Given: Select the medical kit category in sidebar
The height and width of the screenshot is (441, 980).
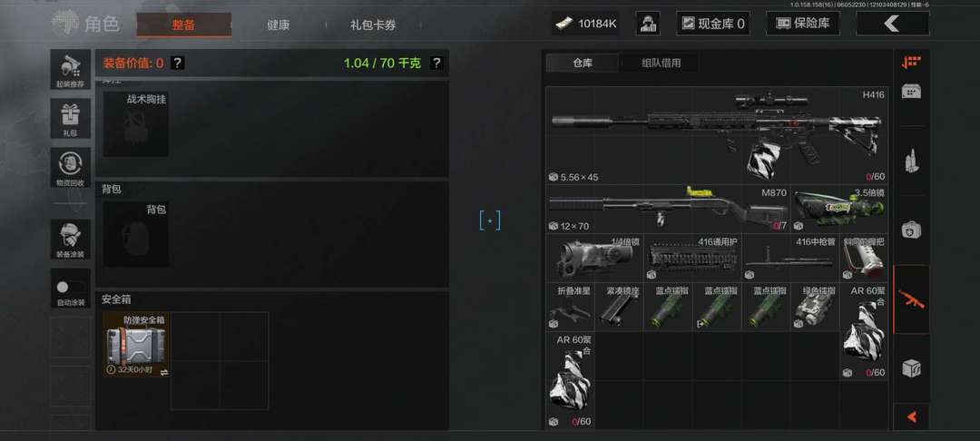Looking at the screenshot, I should point(911,230).
